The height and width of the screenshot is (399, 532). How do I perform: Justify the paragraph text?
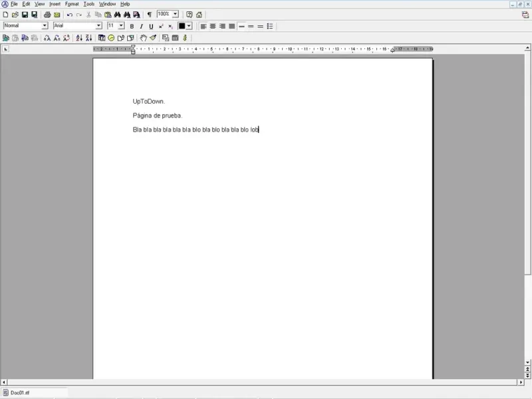[x=231, y=26]
